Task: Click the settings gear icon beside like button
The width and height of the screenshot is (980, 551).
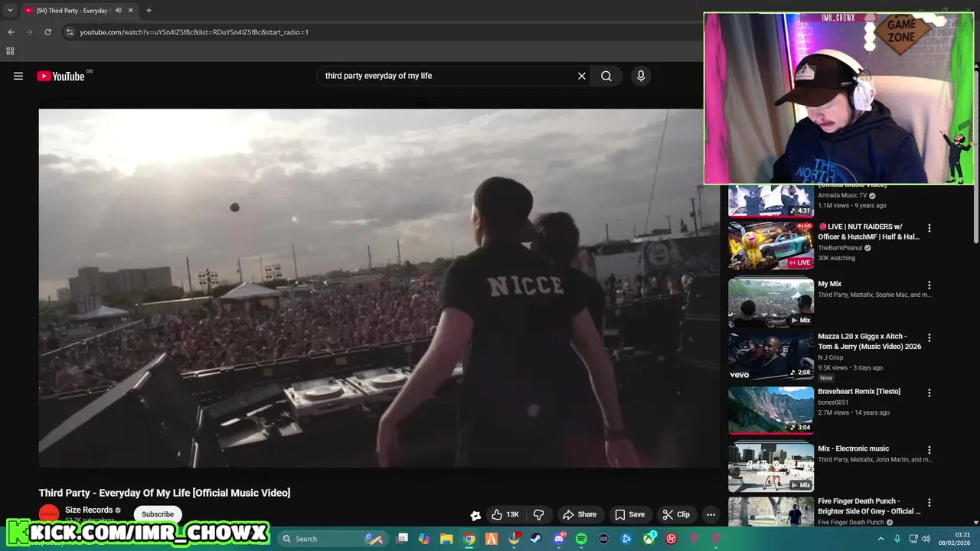Action: coord(475,515)
